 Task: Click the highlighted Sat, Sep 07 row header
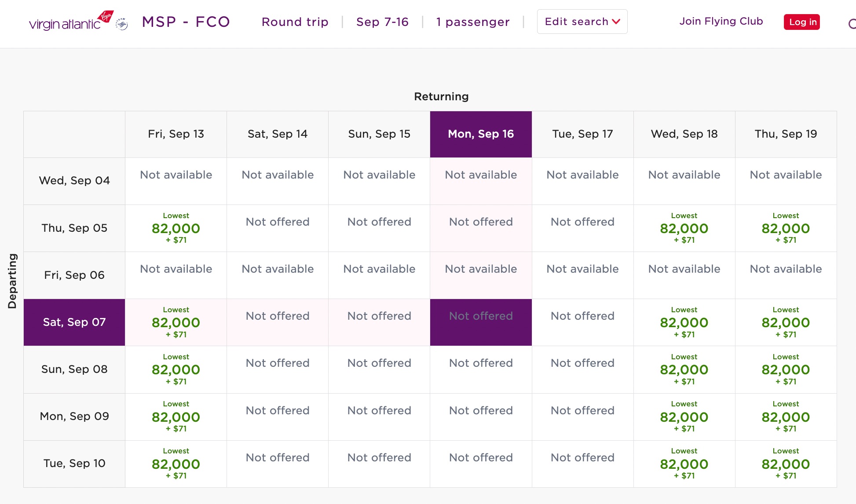74,322
